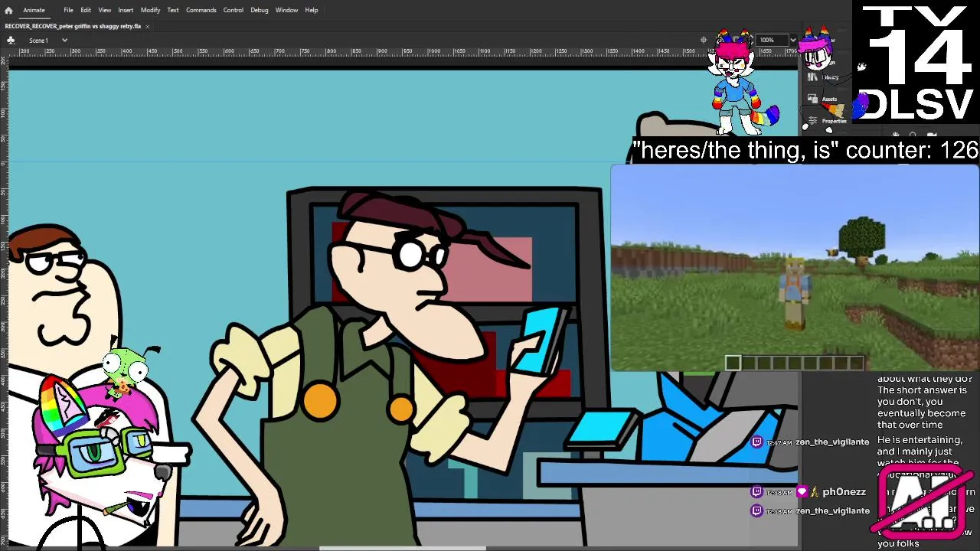The height and width of the screenshot is (551, 980).
Task: Open the Assets panel icon
Action: tap(813, 99)
